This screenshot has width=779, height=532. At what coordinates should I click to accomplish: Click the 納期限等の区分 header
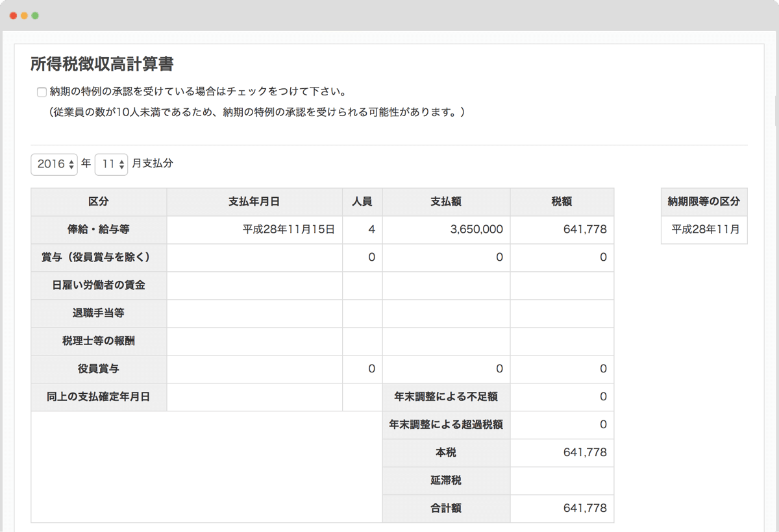[704, 202]
